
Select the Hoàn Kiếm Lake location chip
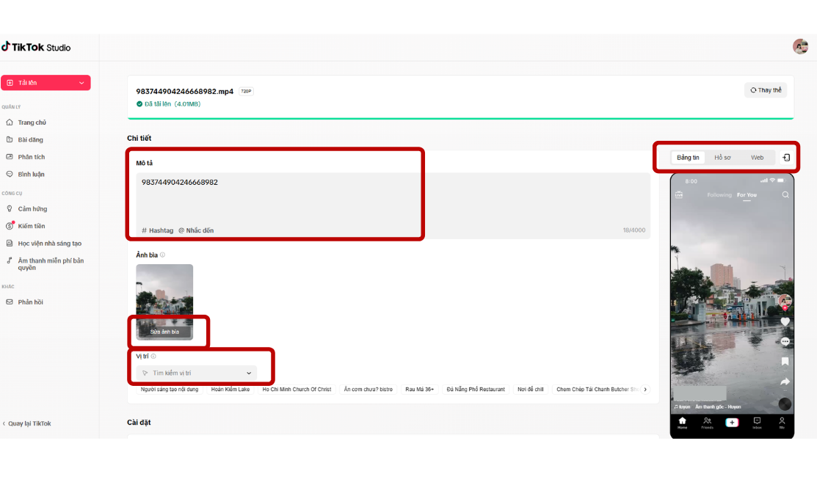[x=230, y=390]
